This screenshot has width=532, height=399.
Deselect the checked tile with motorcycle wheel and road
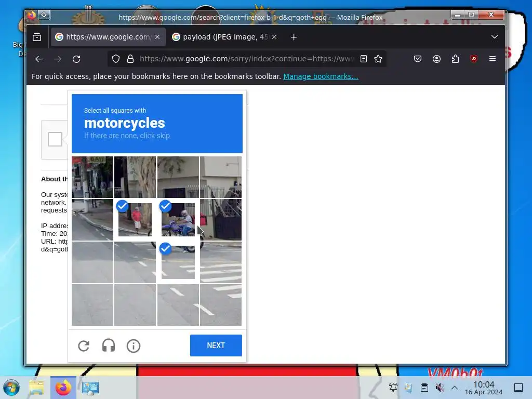(178, 262)
